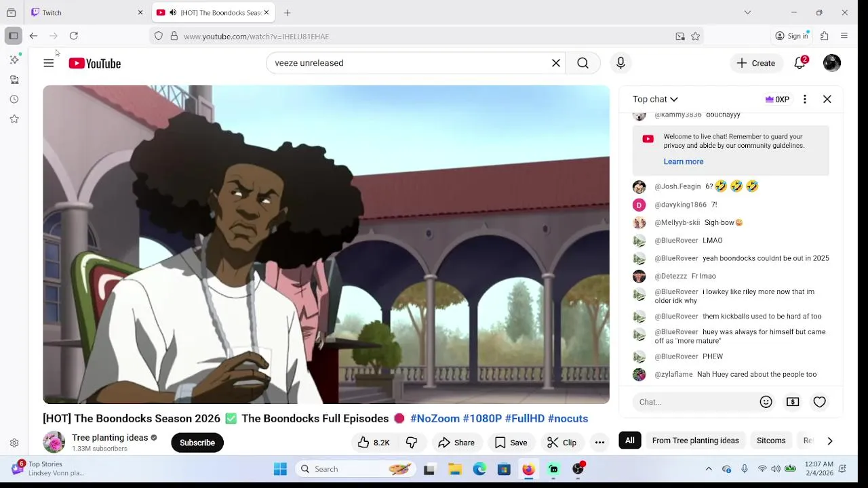Open the YouTube guide hamburger menu

pos(48,63)
